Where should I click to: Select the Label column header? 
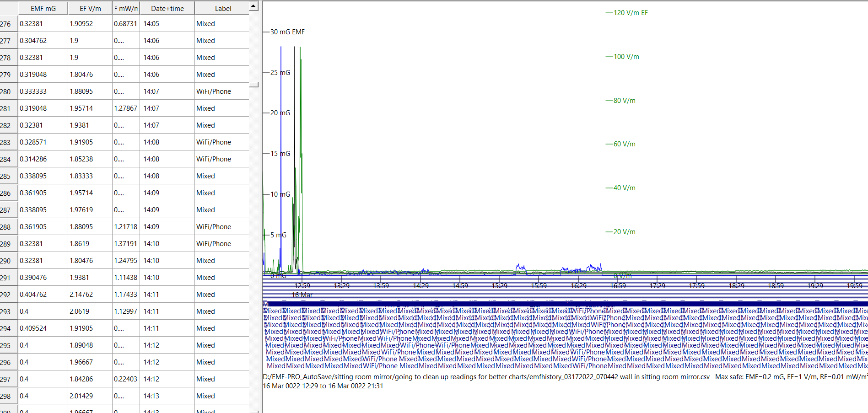click(x=223, y=8)
